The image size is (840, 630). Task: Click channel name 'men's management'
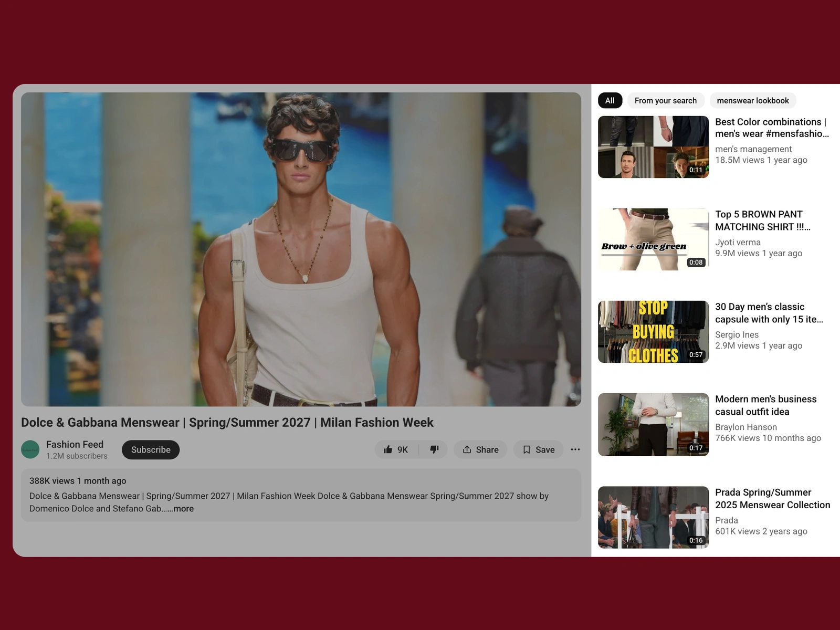pyautogui.click(x=753, y=149)
